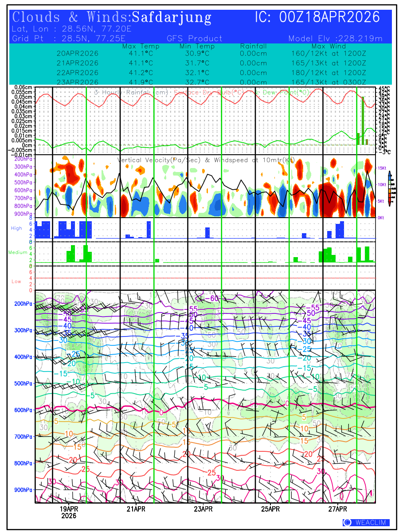
Task: Click the Safdarjung station name in title
Action: coord(172,18)
